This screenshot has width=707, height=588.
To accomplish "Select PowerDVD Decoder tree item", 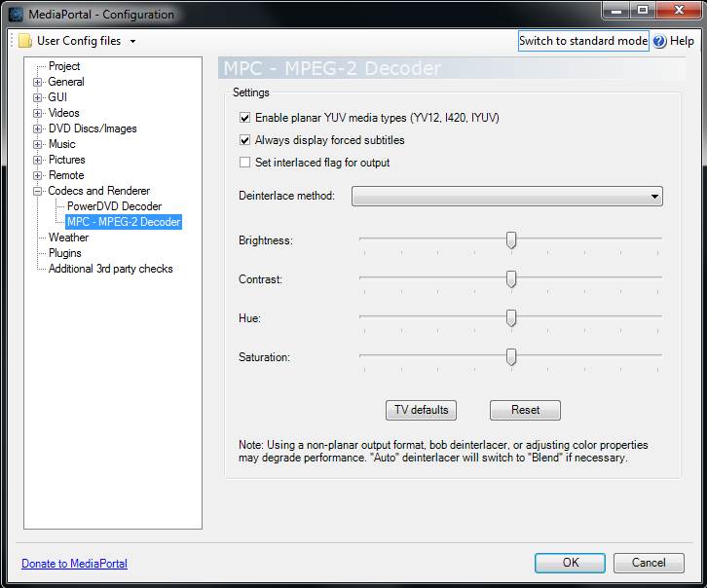I will coord(114,206).
